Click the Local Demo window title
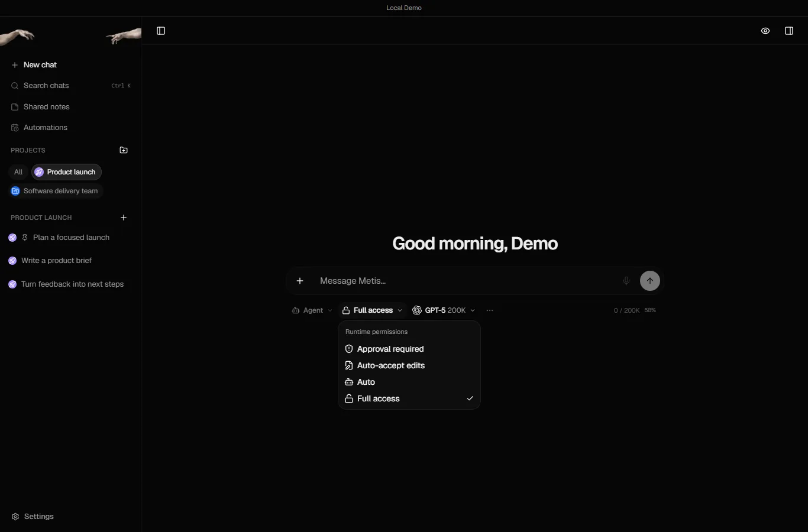This screenshot has width=808, height=532. tap(404, 8)
